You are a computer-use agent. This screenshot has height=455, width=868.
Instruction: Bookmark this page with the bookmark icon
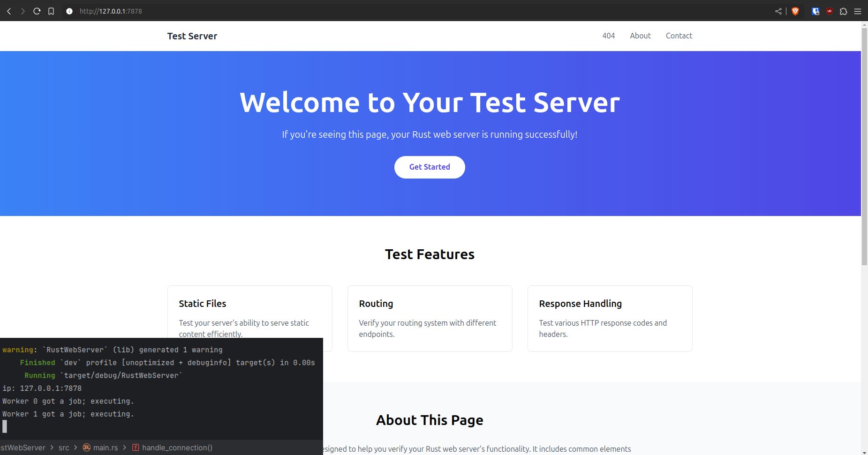tap(51, 11)
